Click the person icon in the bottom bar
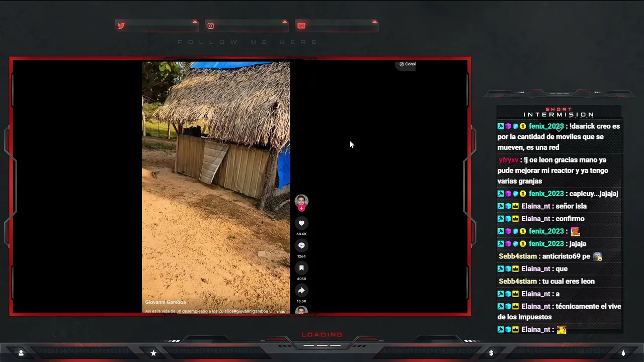 21,353
